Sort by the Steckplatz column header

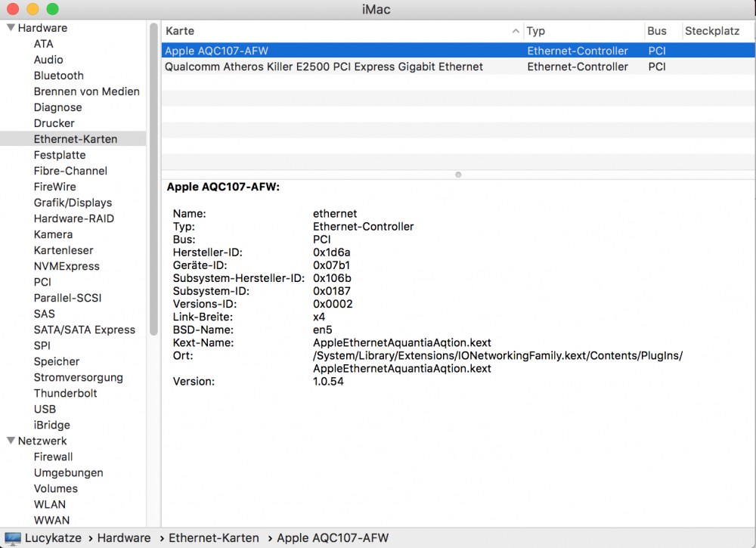tap(718, 31)
